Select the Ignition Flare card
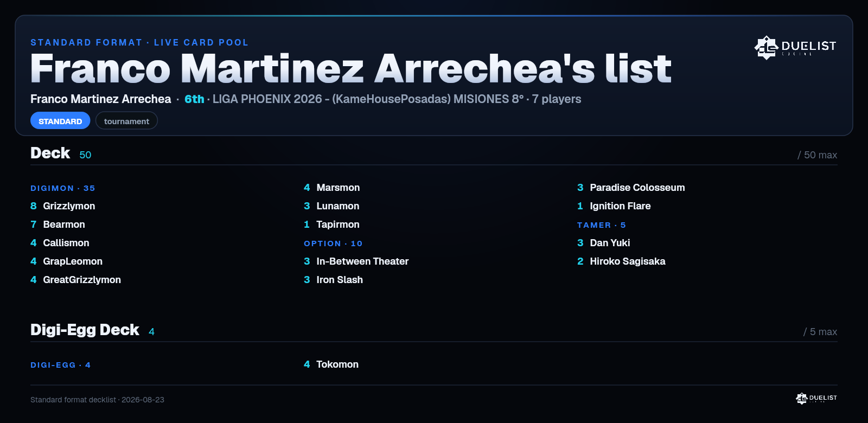 614,206
